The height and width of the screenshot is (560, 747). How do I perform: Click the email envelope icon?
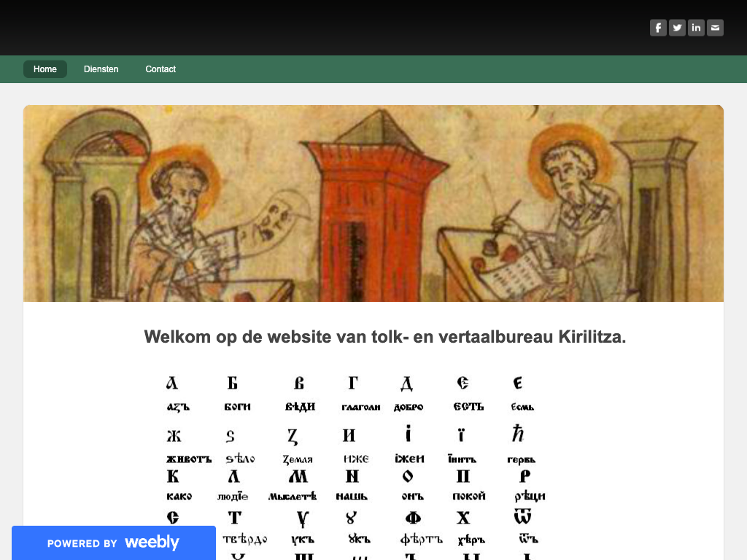tap(715, 28)
